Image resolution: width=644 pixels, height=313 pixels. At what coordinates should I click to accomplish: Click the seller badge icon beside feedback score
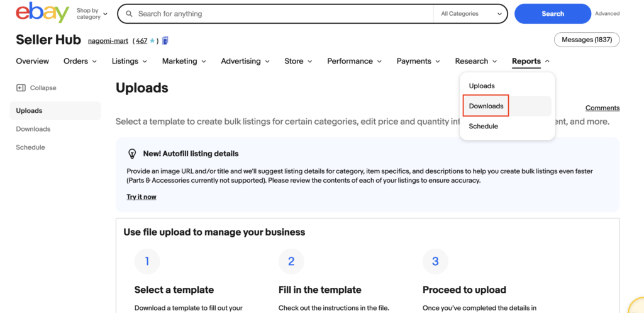point(165,41)
